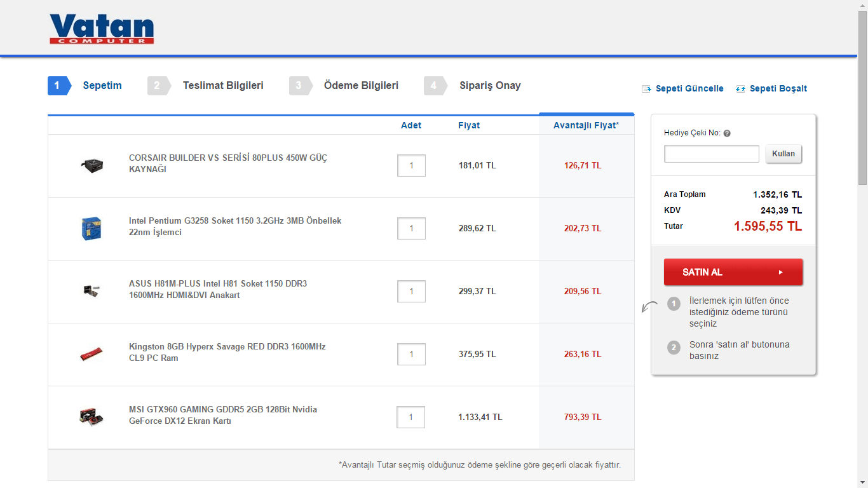The height and width of the screenshot is (488, 868).
Task: Select the Sepetim step
Action: pos(102,86)
